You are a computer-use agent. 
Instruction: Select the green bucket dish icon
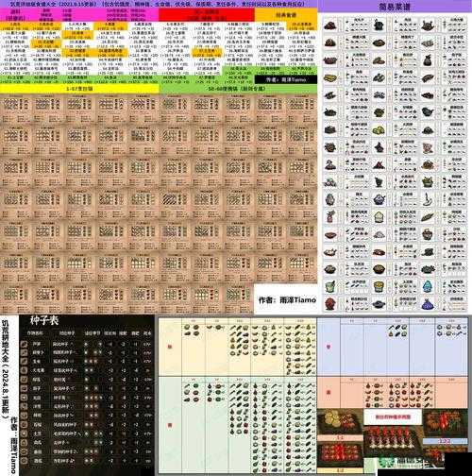pyautogui.click(x=330, y=286)
